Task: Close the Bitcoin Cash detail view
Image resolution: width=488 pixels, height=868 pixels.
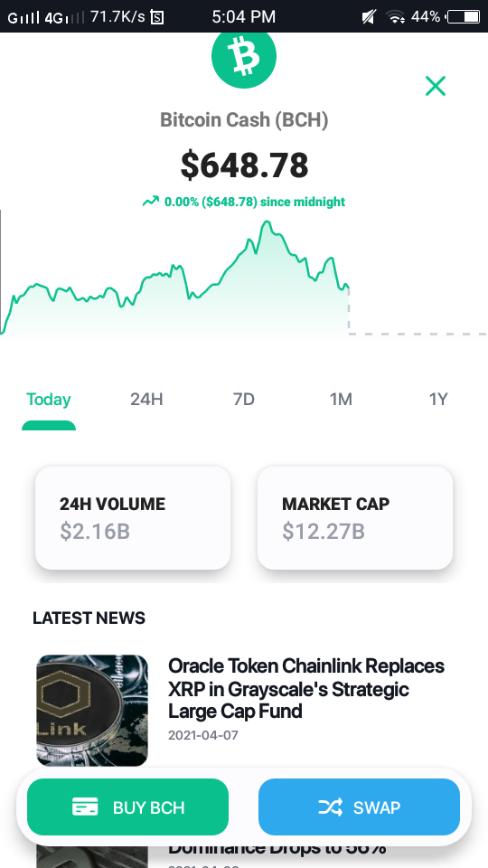Action: click(436, 86)
